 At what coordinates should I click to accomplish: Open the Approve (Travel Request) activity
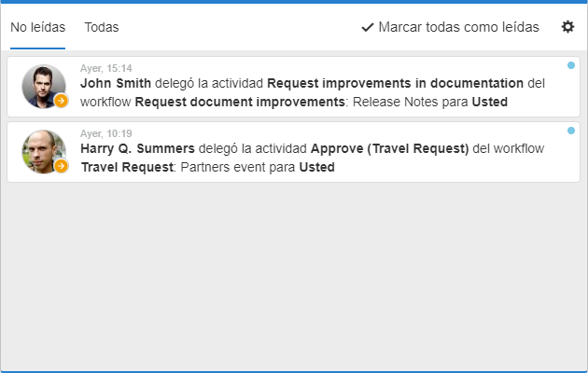coord(389,148)
